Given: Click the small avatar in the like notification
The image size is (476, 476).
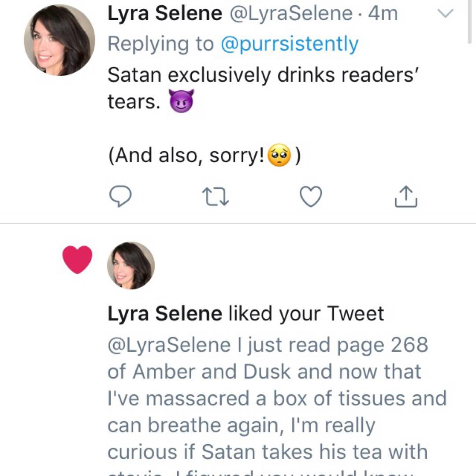Looking at the screenshot, I should [131, 265].
